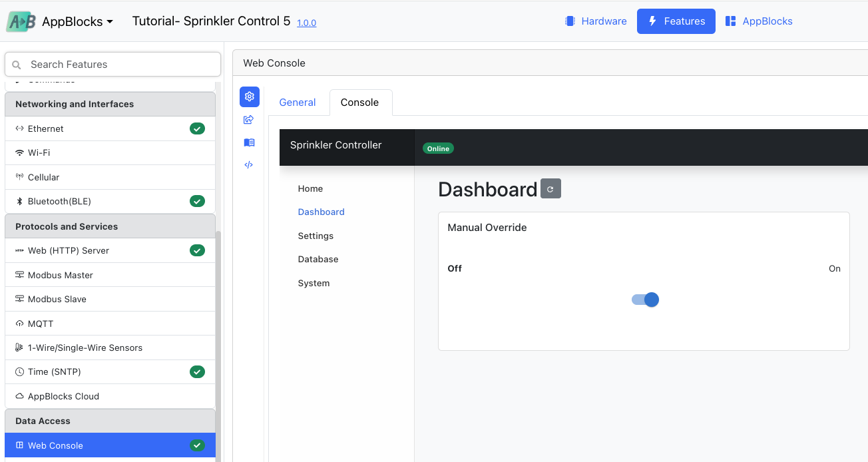Switch to the Console tab
Image resolution: width=868 pixels, height=462 pixels.
(359, 103)
